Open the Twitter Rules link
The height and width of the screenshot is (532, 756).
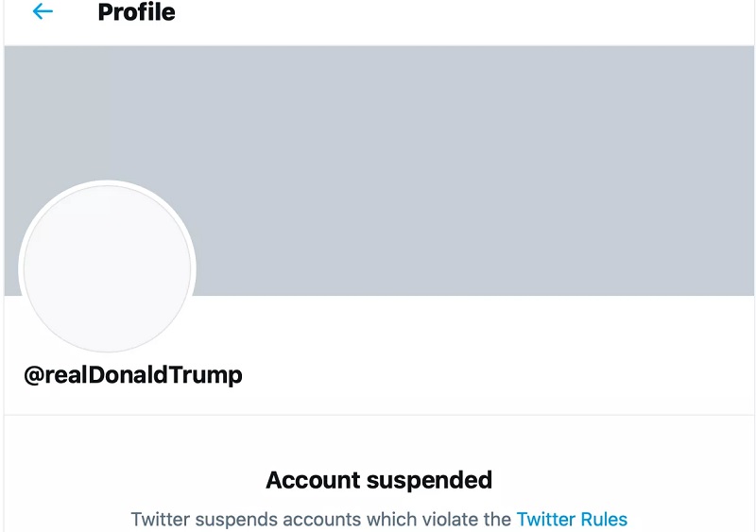(571, 519)
